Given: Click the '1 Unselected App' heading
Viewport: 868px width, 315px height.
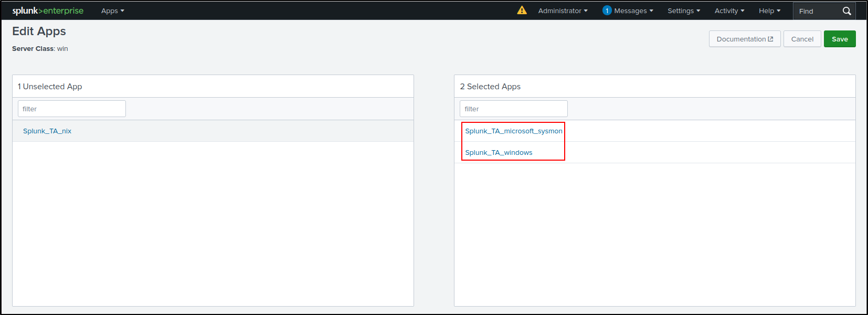Looking at the screenshot, I should click(50, 87).
